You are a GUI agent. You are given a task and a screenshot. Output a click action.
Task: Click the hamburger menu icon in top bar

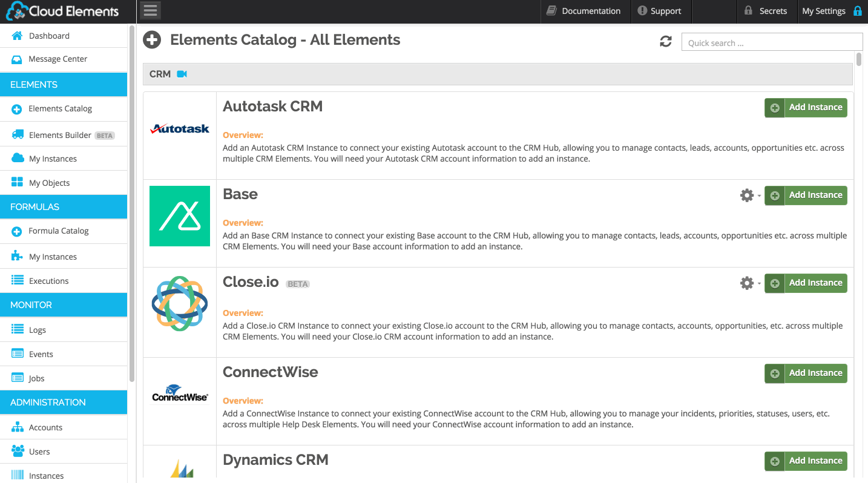(150, 10)
